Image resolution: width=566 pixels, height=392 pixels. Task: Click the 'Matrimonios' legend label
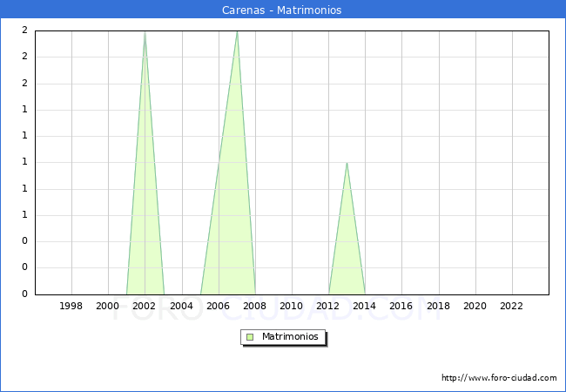click(x=290, y=336)
